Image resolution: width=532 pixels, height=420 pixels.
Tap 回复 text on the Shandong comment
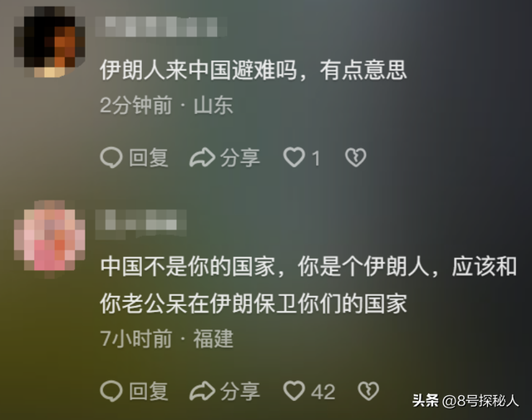tap(149, 158)
